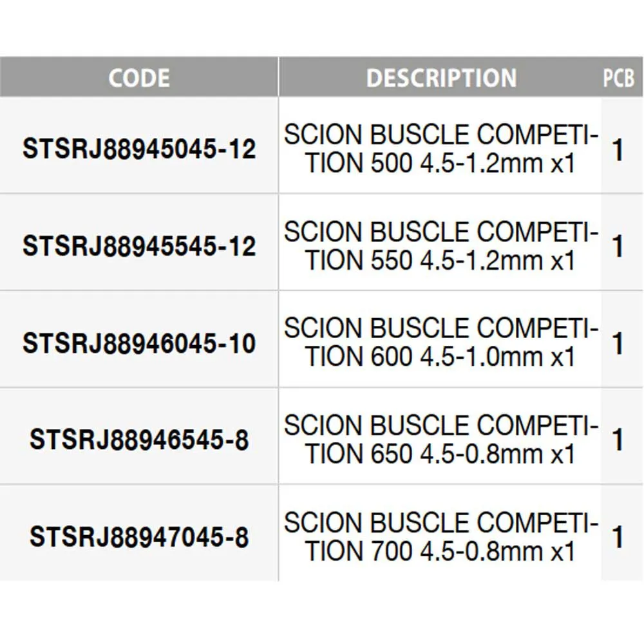Select product code STSRJ88945545-12
This screenshot has width=644, height=644.
click(x=139, y=246)
